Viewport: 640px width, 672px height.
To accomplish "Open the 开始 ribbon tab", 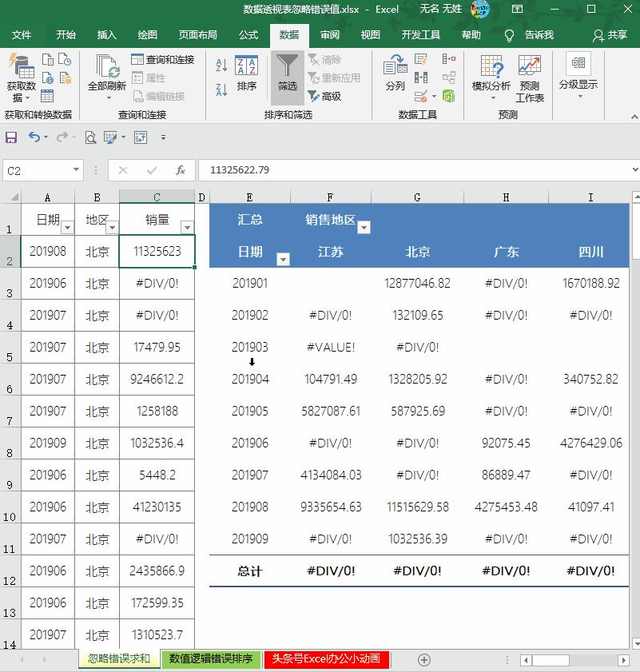I will tap(66, 35).
